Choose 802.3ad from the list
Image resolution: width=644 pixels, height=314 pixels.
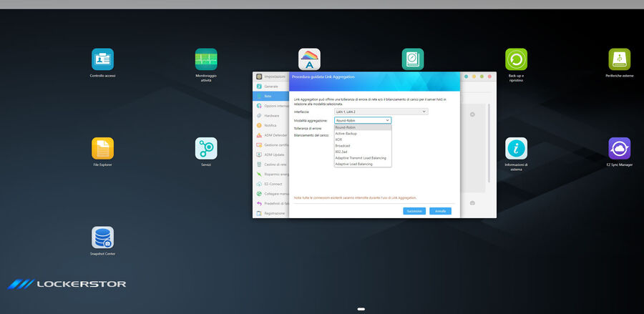point(343,152)
